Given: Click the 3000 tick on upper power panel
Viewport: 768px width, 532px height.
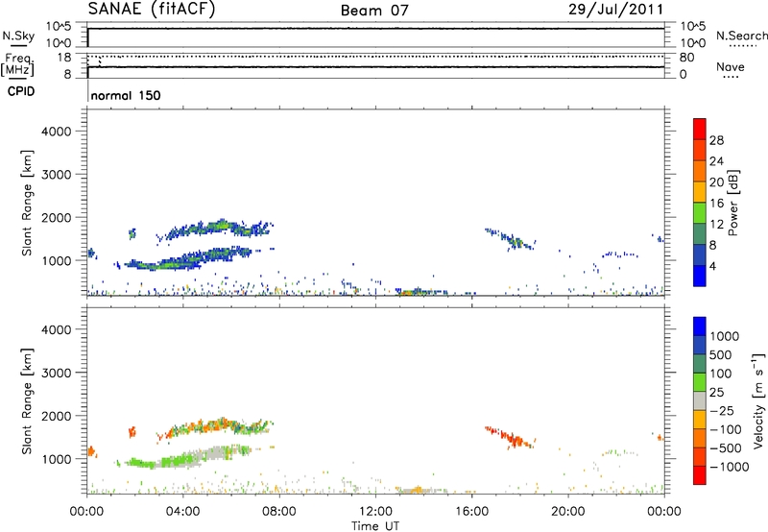Looking at the screenshot, I should click(57, 175).
